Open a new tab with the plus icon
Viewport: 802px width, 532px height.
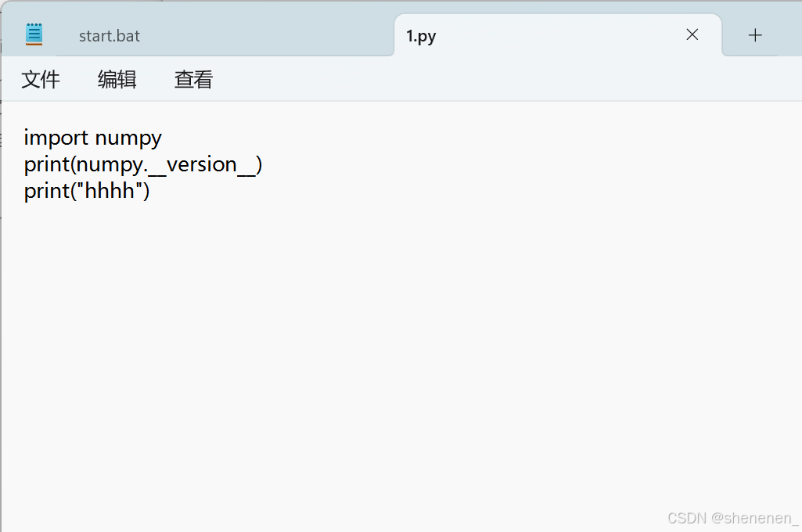[754, 34]
